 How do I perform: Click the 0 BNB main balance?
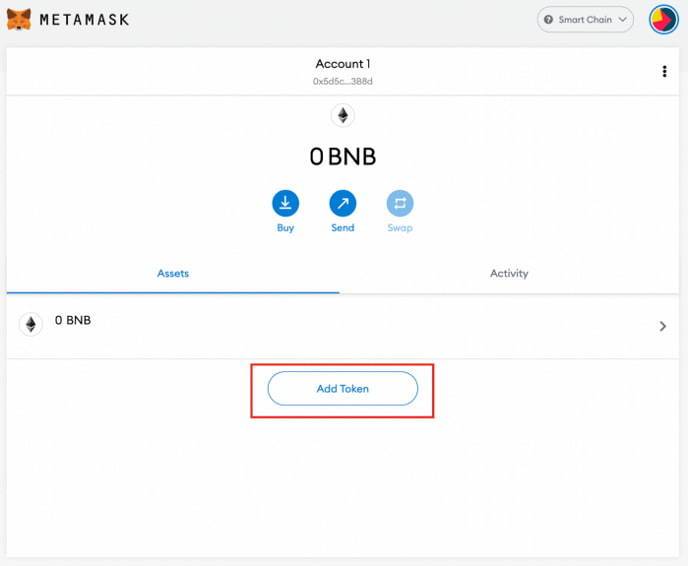point(343,157)
